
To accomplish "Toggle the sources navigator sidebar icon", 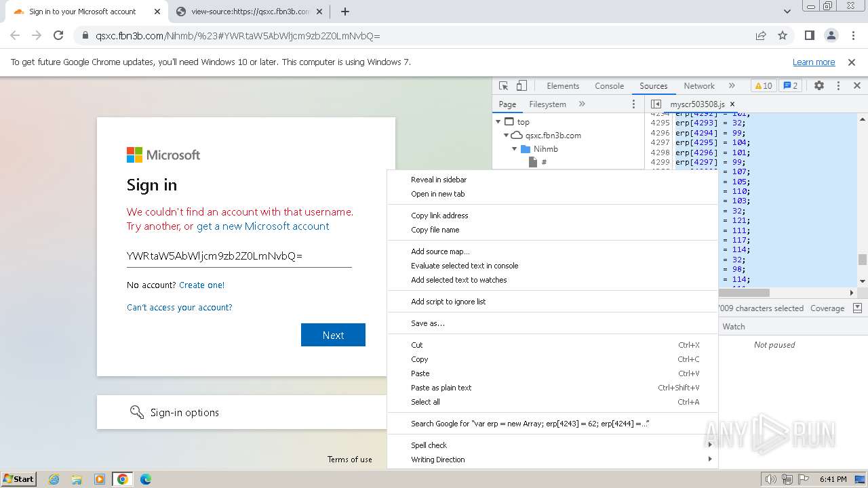I will [x=656, y=104].
